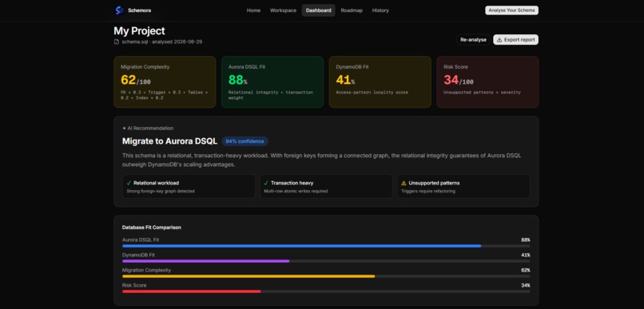Image resolution: width=644 pixels, height=309 pixels.
Task: Click the Export report button
Action: (515, 40)
